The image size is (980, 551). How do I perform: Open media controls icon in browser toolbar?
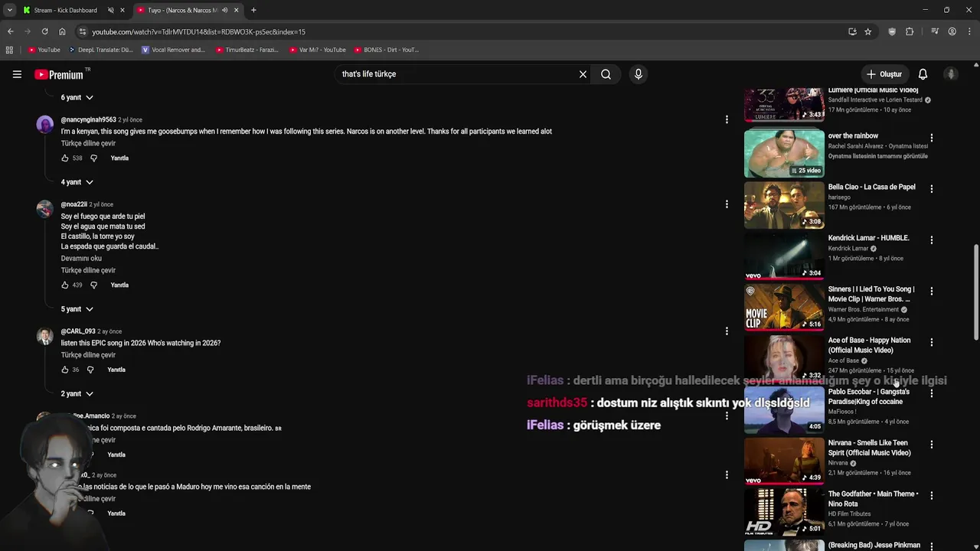pyautogui.click(x=935, y=31)
